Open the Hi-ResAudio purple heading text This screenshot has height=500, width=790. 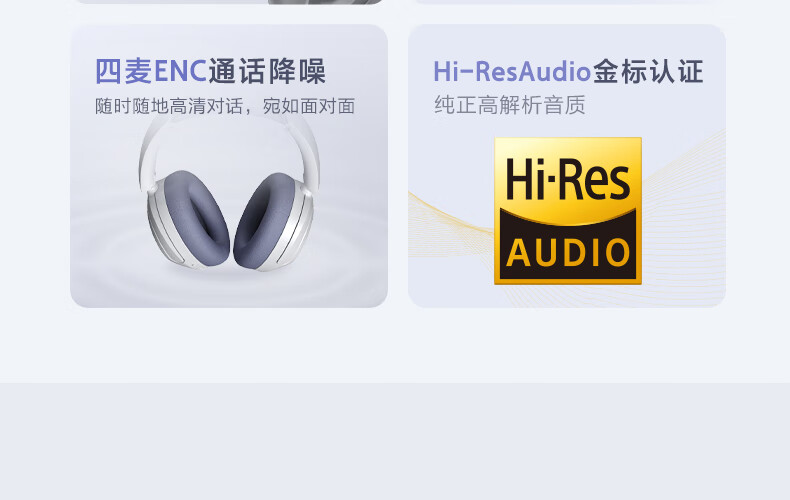click(512, 72)
